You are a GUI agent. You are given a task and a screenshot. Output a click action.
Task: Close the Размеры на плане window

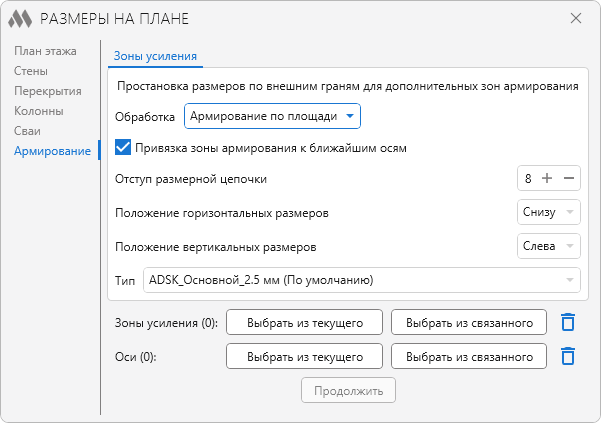[x=576, y=18]
